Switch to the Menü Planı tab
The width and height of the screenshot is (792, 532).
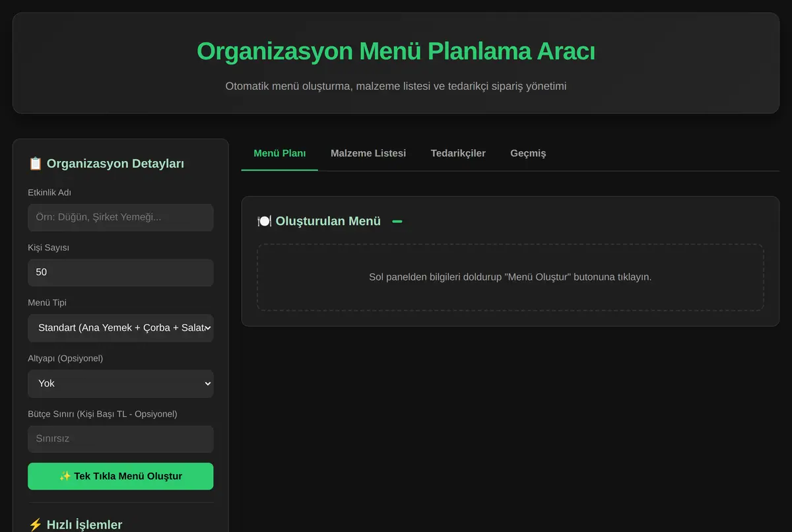280,153
